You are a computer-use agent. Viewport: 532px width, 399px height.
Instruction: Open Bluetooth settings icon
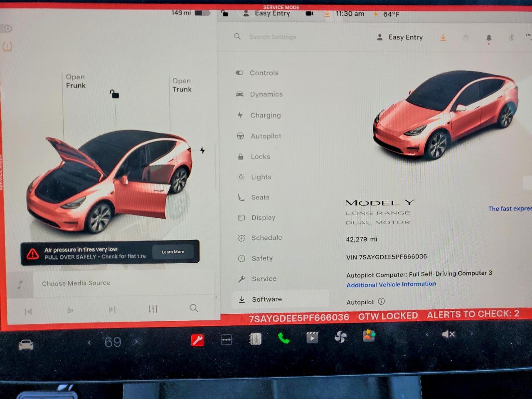point(511,37)
